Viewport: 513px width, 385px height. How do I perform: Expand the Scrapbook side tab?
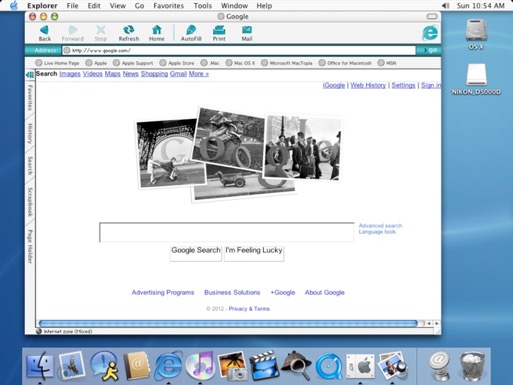(x=30, y=202)
